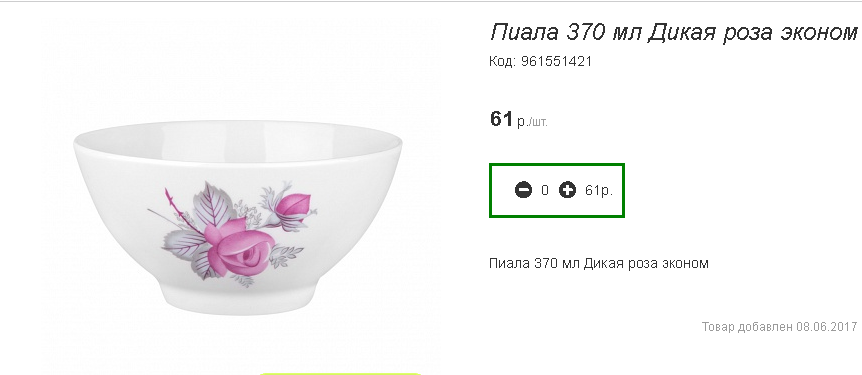Increase quantity with the plus icon
862x375 pixels.
[x=567, y=190]
